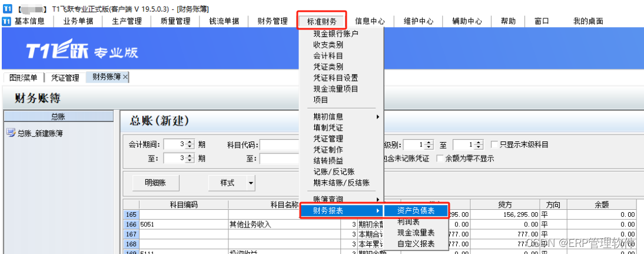Toggle 只显示末级科目 checkbox
644x254 pixels.
tap(494, 144)
